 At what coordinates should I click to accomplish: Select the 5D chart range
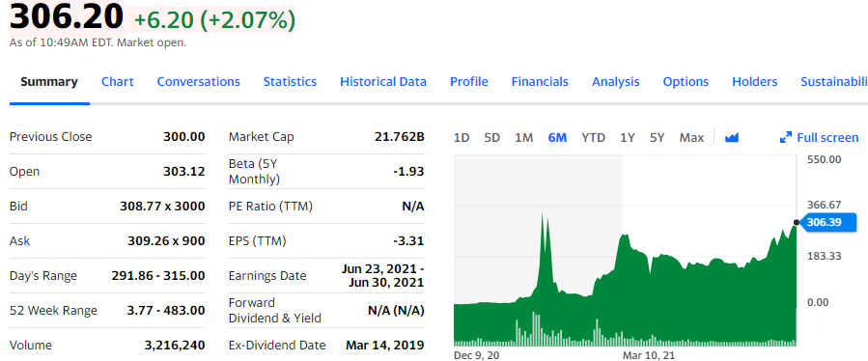pyautogui.click(x=491, y=137)
